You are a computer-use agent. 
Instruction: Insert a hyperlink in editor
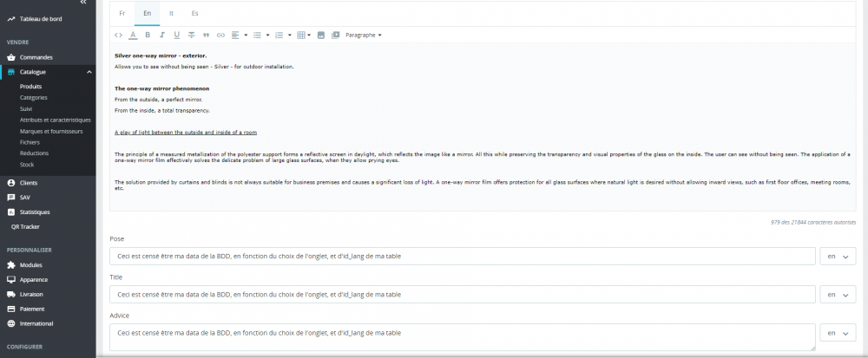coord(220,35)
